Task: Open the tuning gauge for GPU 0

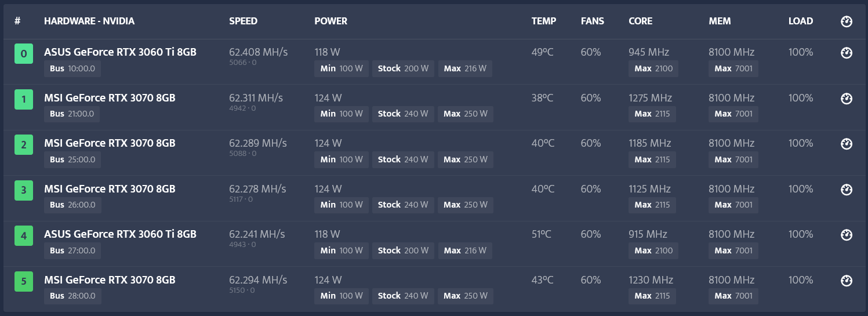Action: point(846,53)
